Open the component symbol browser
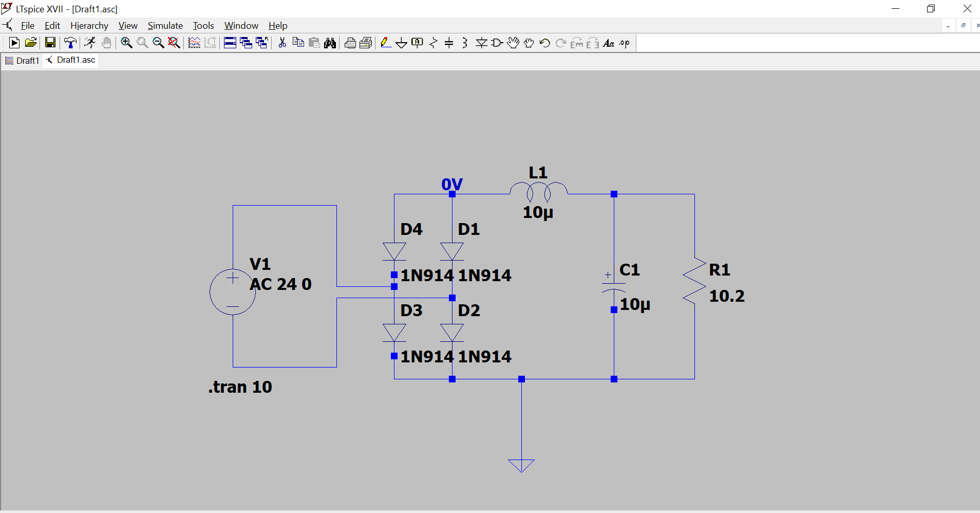980x513 pixels. 496,43
